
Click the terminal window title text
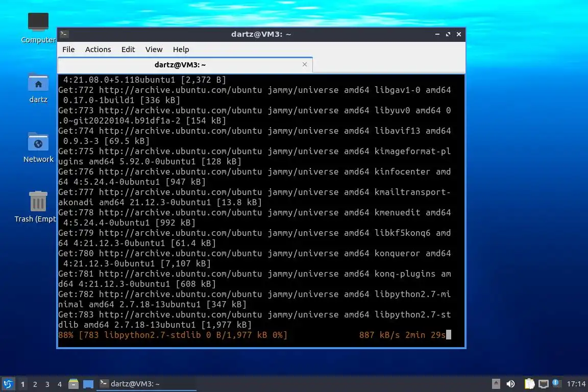pos(261,34)
